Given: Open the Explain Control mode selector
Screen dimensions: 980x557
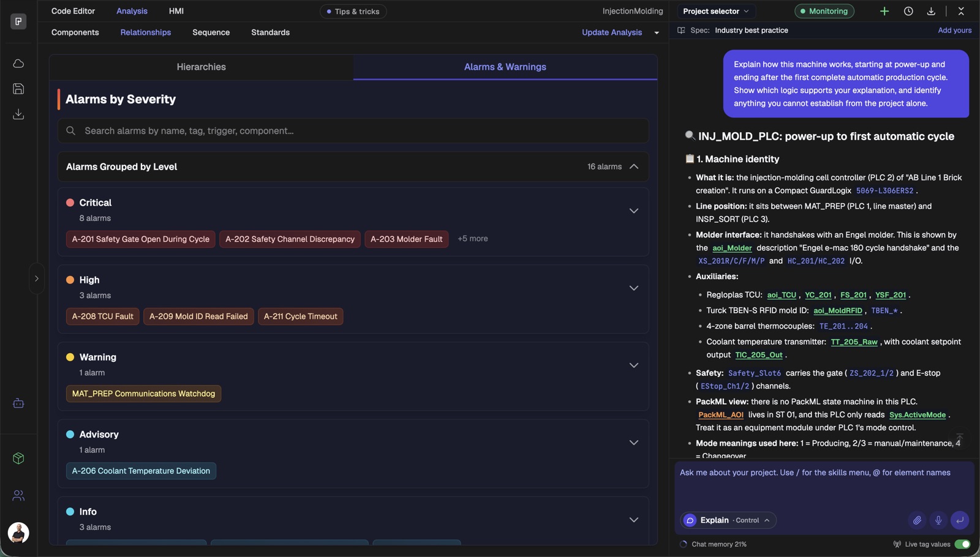Looking at the screenshot, I should (x=729, y=520).
